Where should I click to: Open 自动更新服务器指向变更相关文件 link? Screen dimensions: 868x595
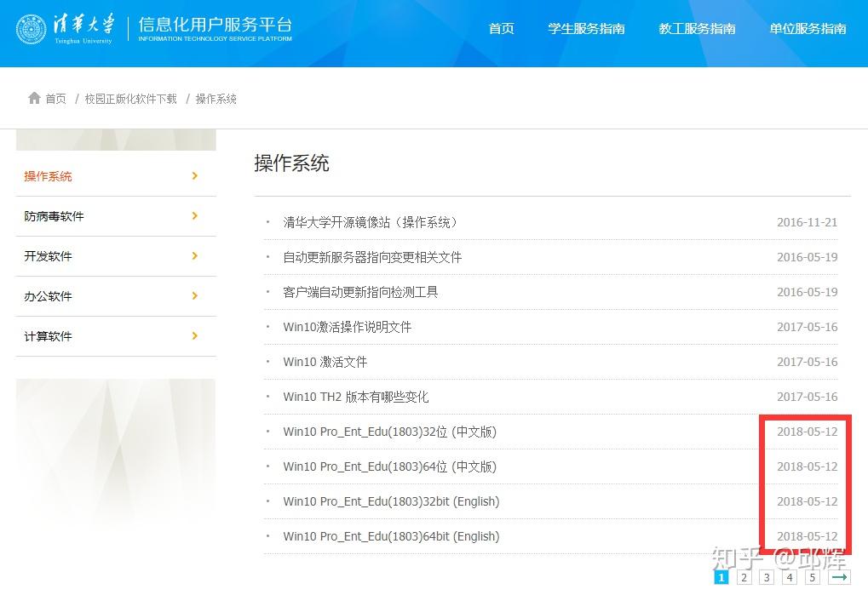(x=372, y=257)
